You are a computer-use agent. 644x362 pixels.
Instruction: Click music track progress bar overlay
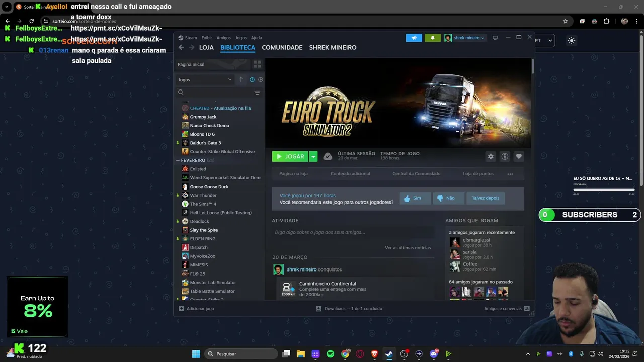604,190
